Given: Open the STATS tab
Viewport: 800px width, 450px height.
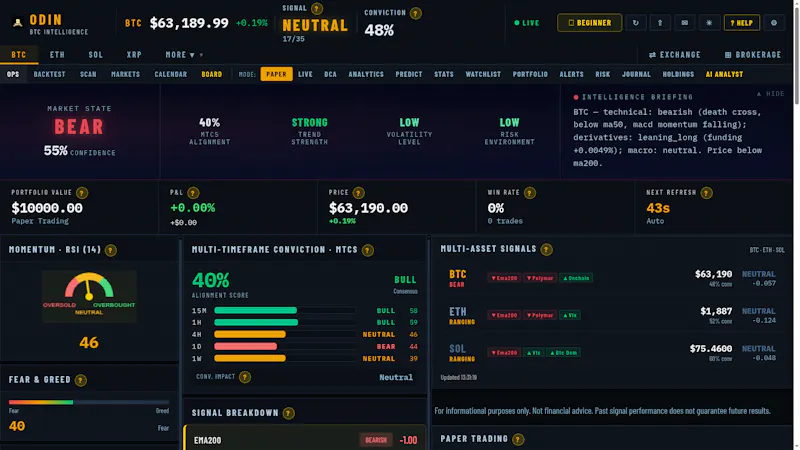Looking at the screenshot, I should click(x=444, y=74).
